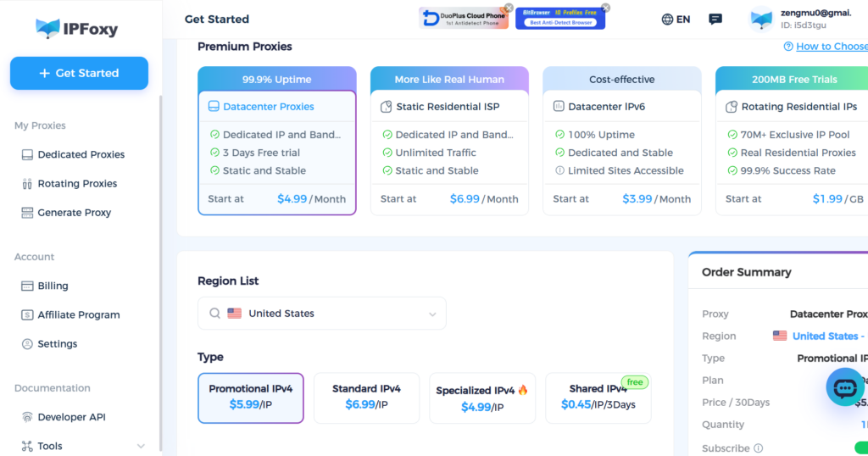Go to Dedicated Proxies
Screen dimensions: 868x456
click(81, 154)
